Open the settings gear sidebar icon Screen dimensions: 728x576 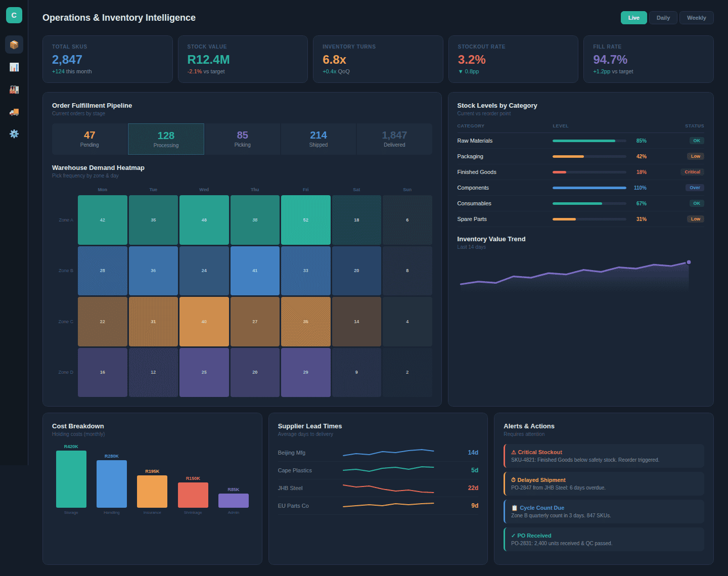tap(14, 134)
